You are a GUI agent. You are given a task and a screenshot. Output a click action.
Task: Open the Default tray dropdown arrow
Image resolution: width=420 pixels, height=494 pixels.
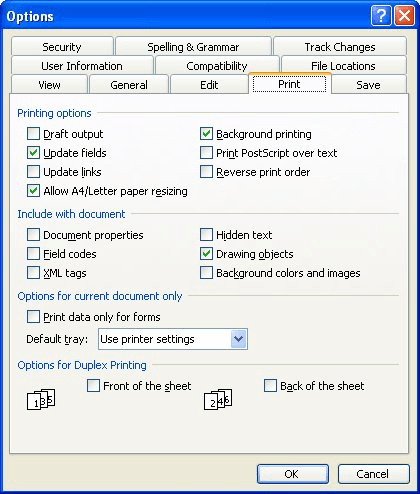click(238, 339)
